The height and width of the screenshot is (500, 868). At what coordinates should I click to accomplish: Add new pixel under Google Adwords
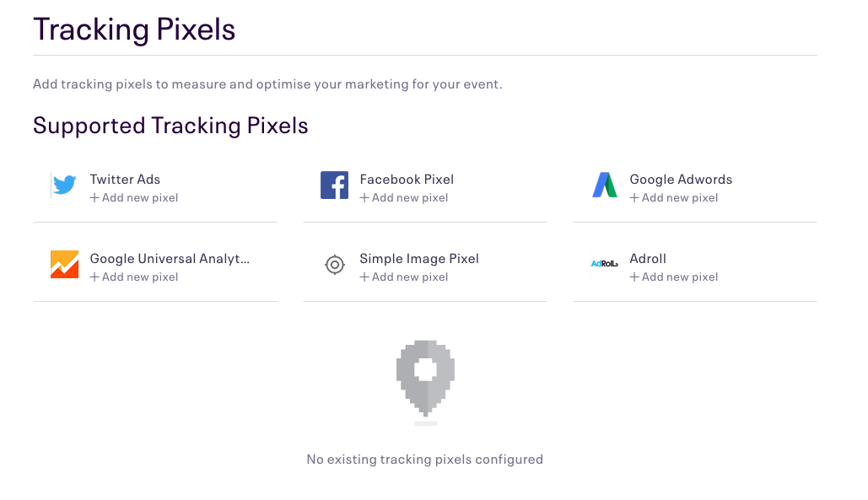pos(674,198)
